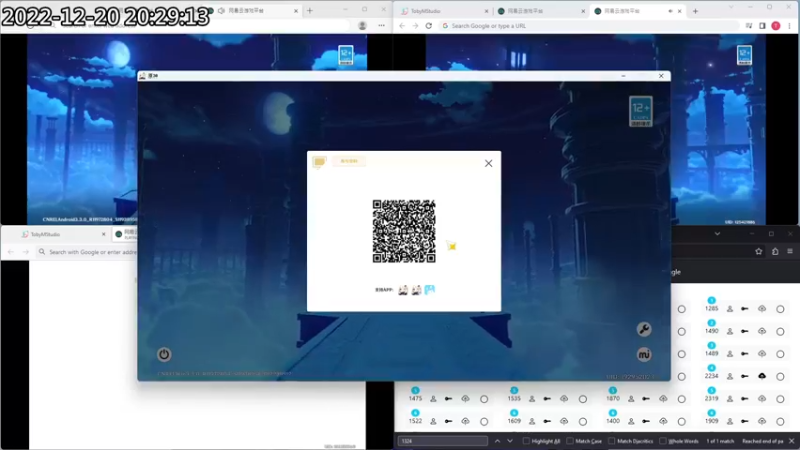Select the radio button for row 1490
The image size is (800, 450).
click(780, 331)
